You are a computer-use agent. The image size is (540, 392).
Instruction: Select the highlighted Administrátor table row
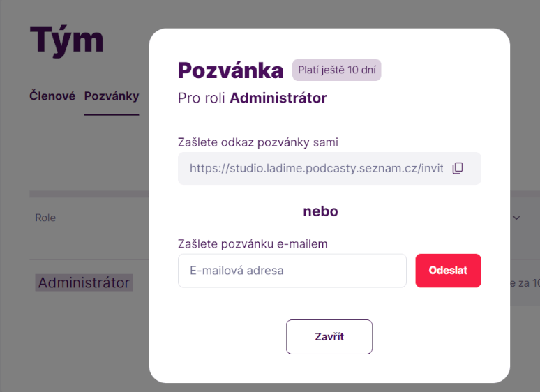point(84,282)
